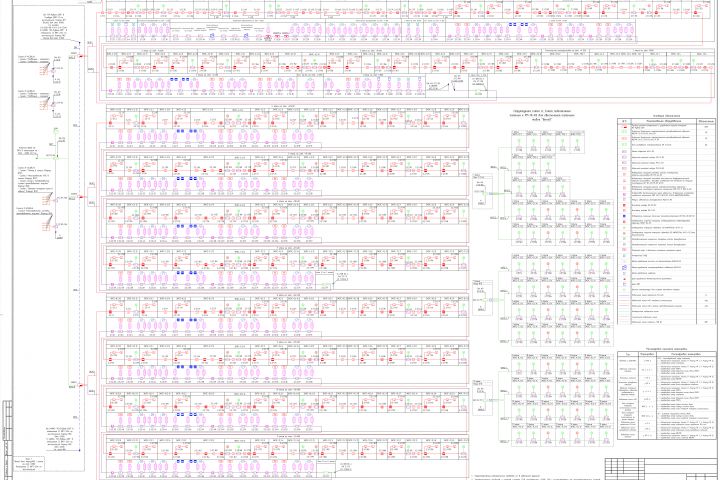Select the small red triangle symbol in the legend
The image size is (720, 480).
pyautogui.click(x=624, y=279)
